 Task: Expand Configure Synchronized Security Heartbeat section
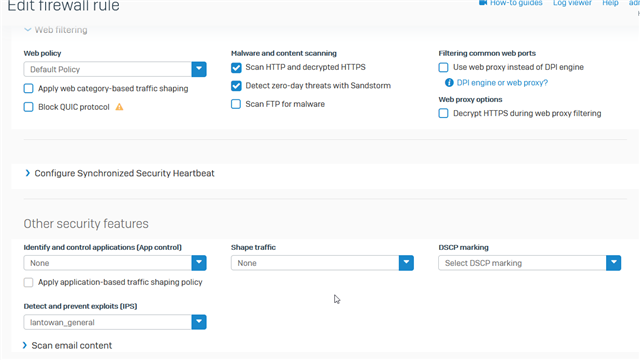120,173
